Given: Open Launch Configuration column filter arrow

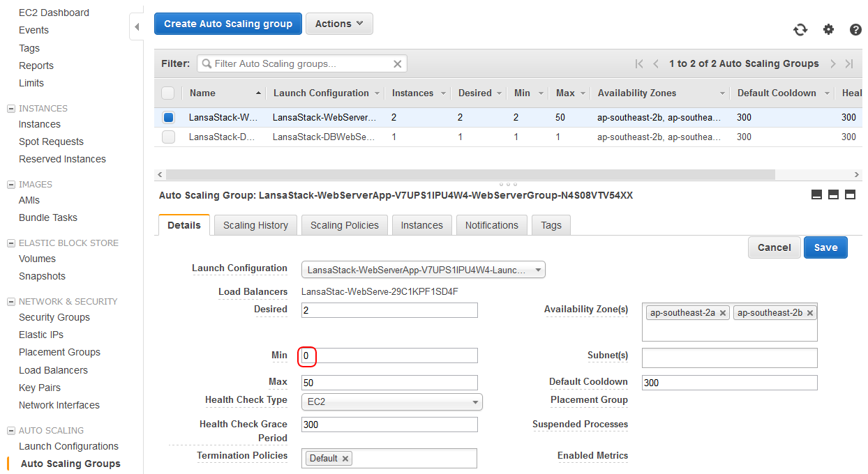Looking at the screenshot, I should [377, 93].
